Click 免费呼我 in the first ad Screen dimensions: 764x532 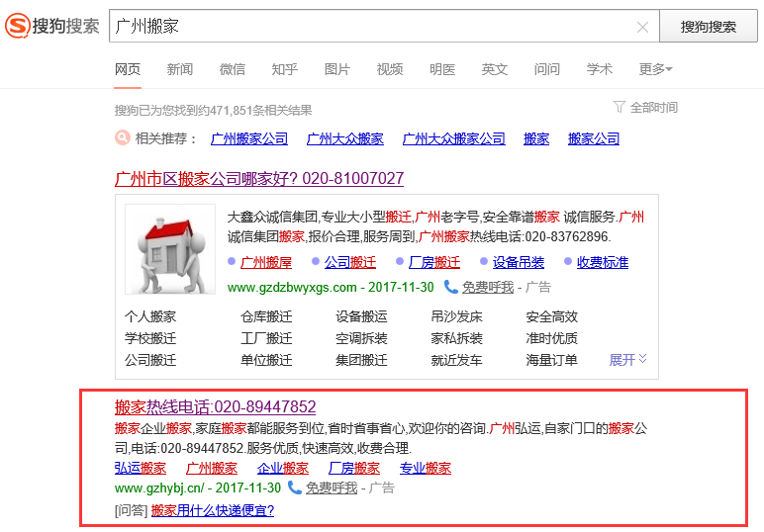[488, 287]
